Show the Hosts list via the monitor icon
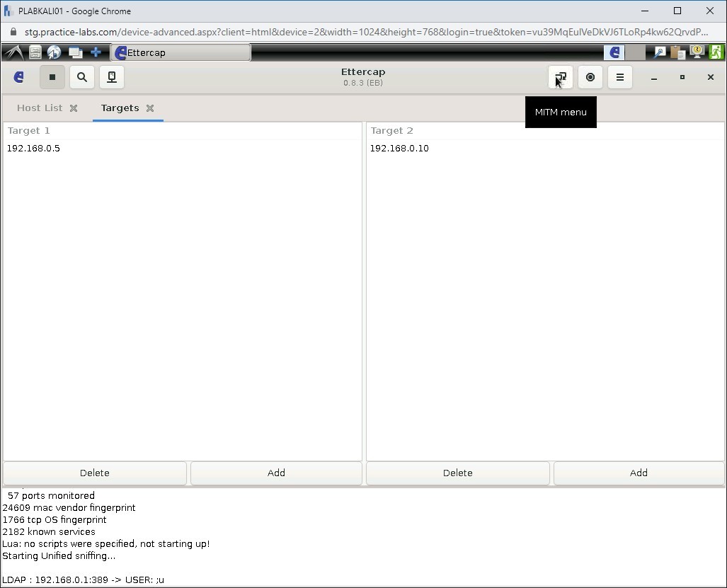Image resolution: width=727 pixels, height=588 pixels. (111, 77)
